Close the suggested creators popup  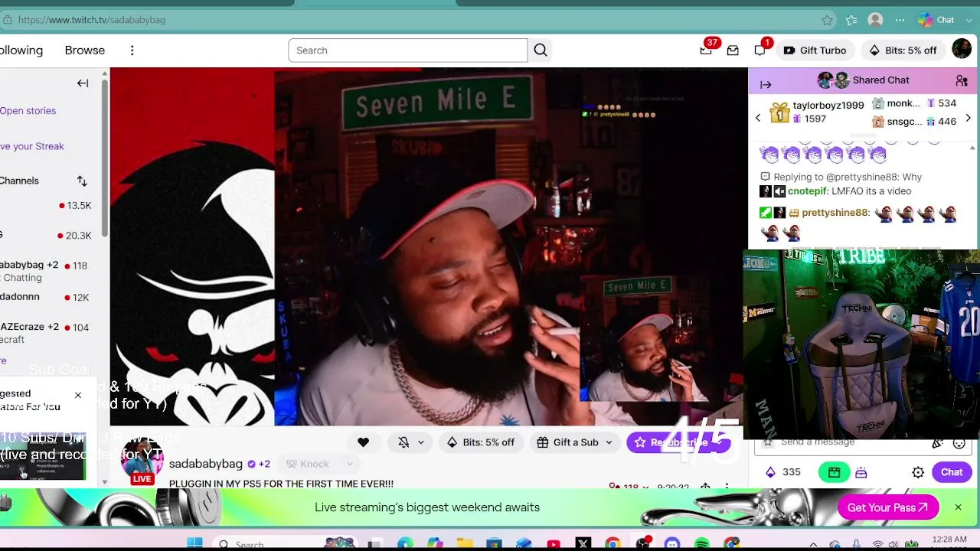[77, 395]
